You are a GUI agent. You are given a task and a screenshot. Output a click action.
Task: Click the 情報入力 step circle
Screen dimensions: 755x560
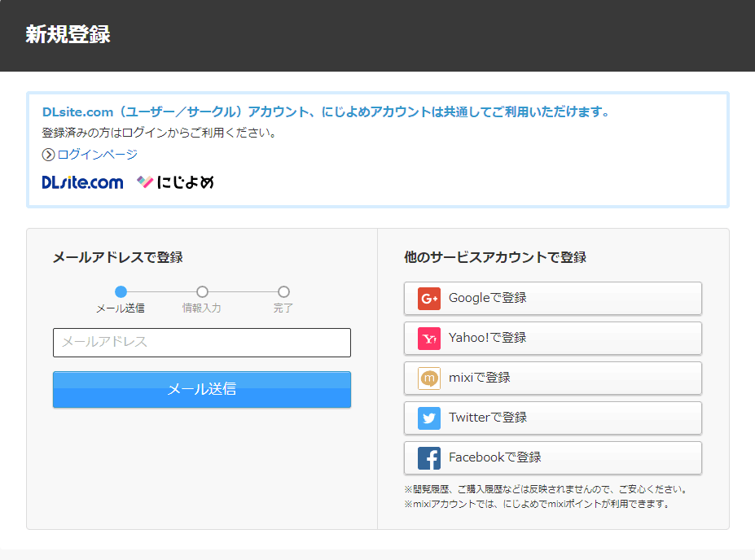click(202, 291)
